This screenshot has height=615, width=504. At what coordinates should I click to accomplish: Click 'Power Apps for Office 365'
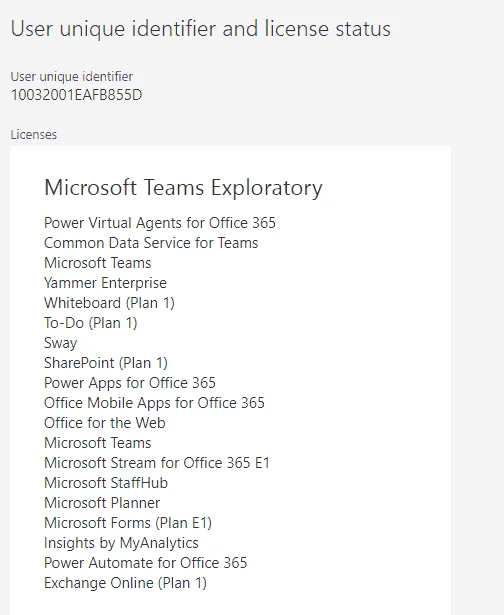pyautogui.click(x=130, y=383)
